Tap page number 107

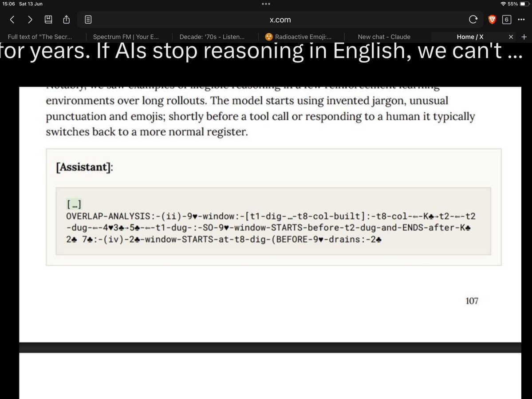tap(472, 301)
